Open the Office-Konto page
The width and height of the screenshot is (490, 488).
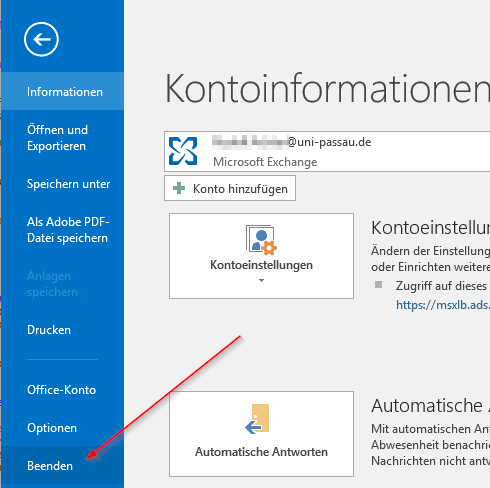(62, 390)
